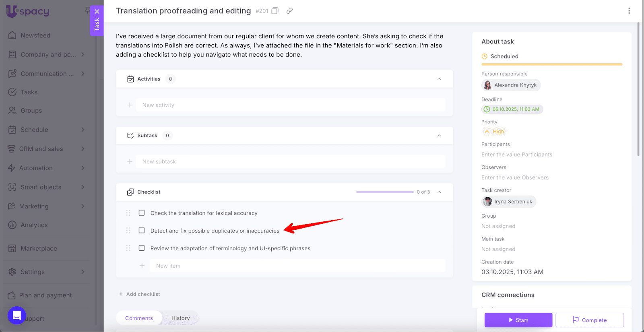Tick 'Detect and fix possible duplicates' checkbox
This screenshot has height=332, width=644.
(142, 231)
